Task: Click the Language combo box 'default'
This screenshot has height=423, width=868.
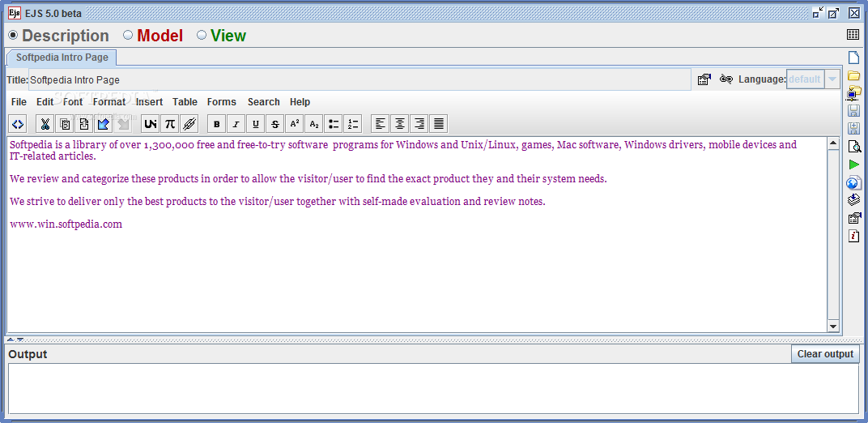Action: [806, 79]
